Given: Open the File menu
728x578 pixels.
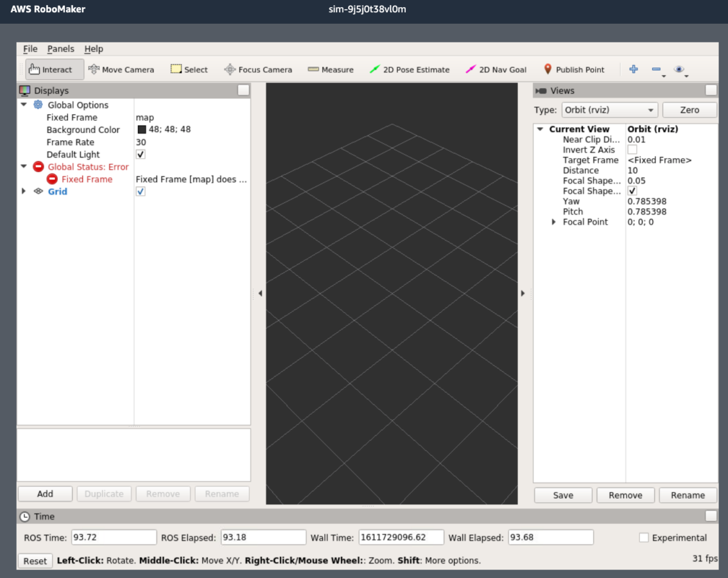Looking at the screenshot, I should pos(30,49).
